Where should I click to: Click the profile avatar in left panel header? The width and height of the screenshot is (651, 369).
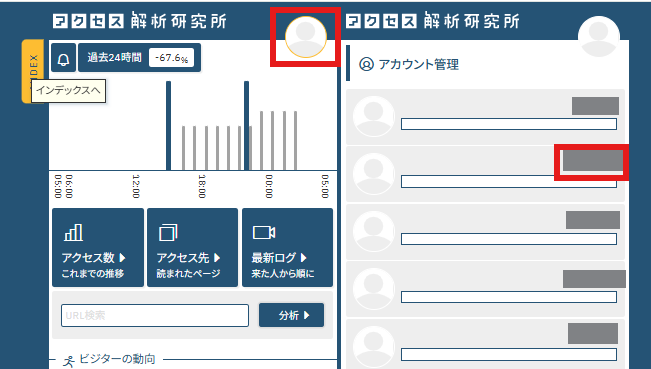point(306,37)
